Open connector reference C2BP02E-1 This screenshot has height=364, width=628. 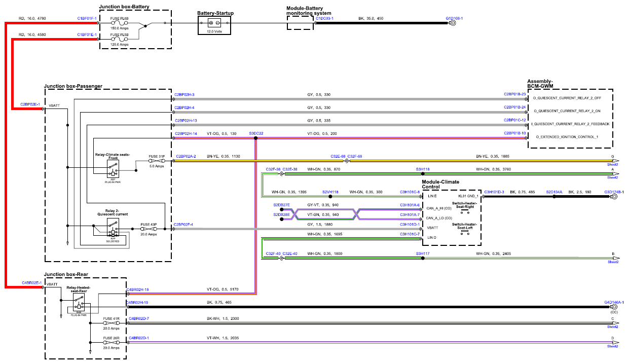(x=30, y=104)
